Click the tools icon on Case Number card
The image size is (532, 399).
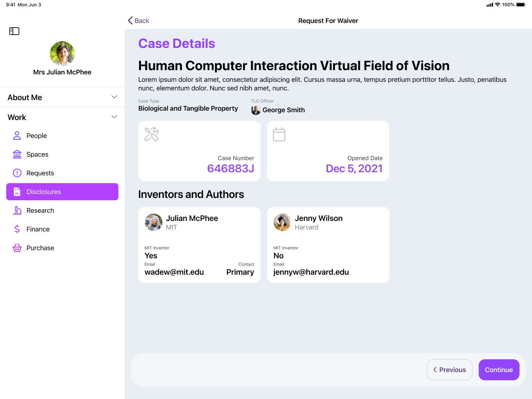tap(151, 134)
